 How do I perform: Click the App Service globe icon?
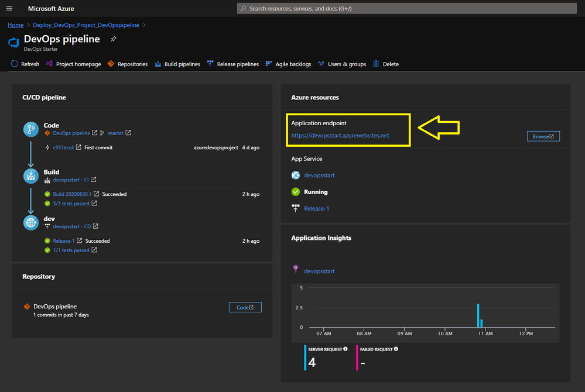(296, 175)
